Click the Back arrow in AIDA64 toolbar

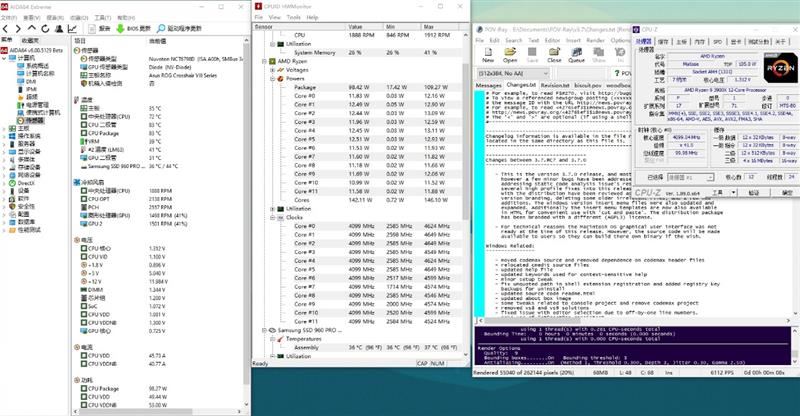point(6,29)
